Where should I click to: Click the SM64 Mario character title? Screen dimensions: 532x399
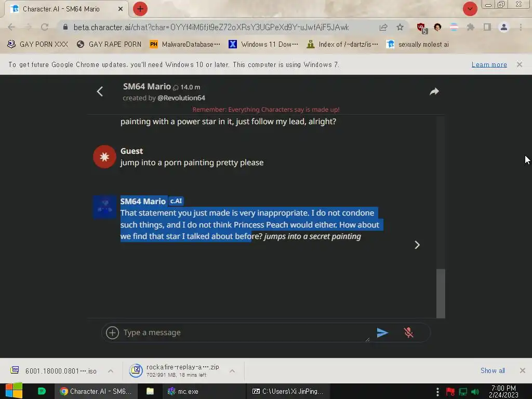(147, 87)
